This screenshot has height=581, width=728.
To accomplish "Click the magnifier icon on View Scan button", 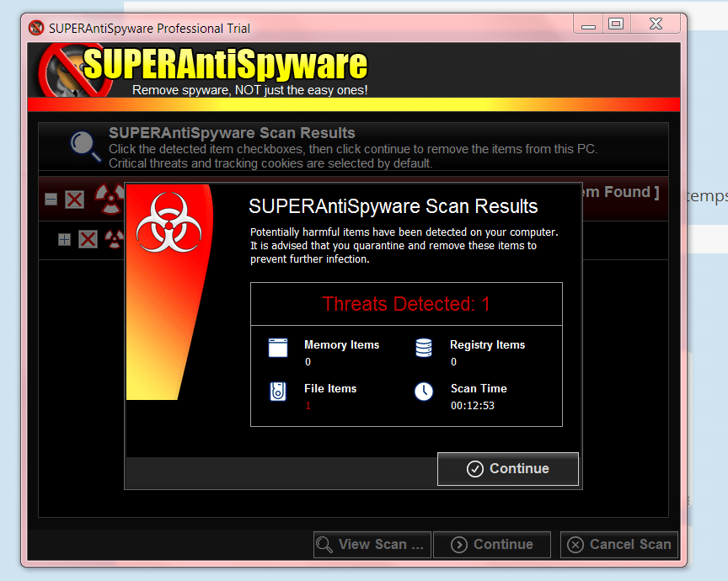I will (324, 544).
